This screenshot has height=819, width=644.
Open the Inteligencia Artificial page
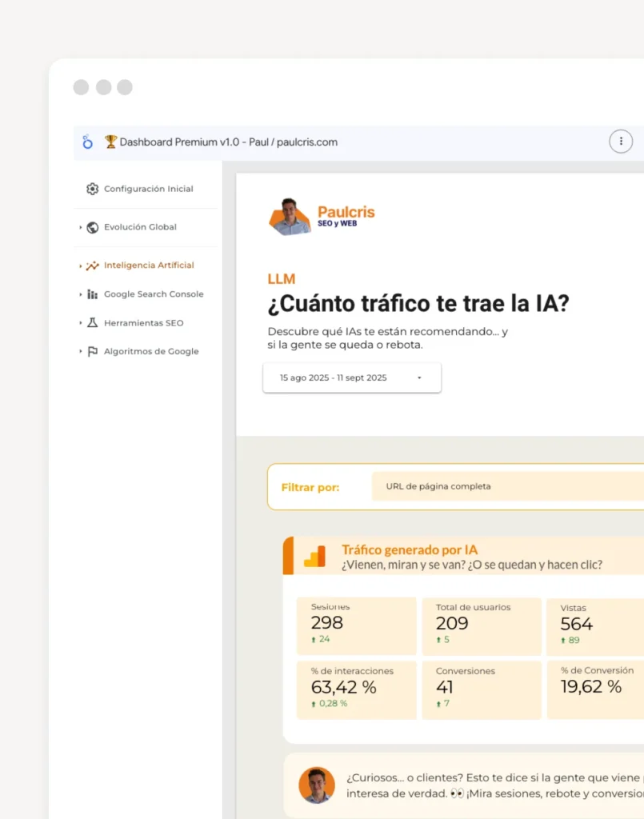149,266
